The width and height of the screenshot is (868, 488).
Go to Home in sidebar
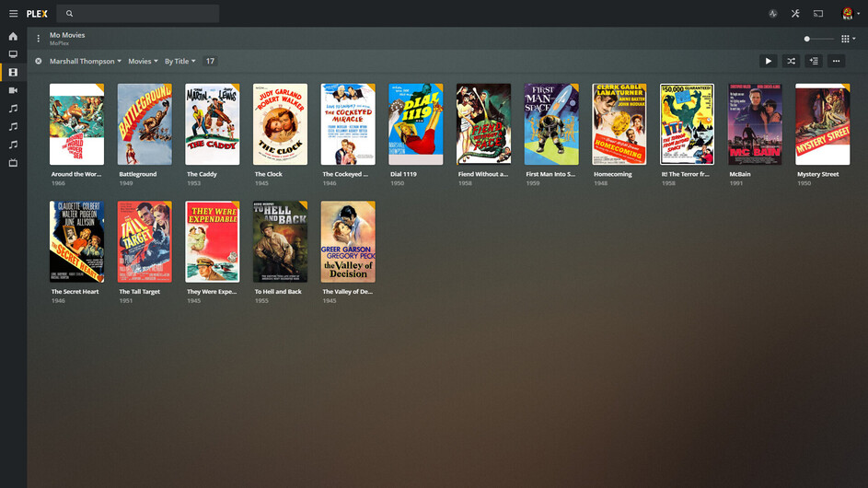[x=13, y=37]
